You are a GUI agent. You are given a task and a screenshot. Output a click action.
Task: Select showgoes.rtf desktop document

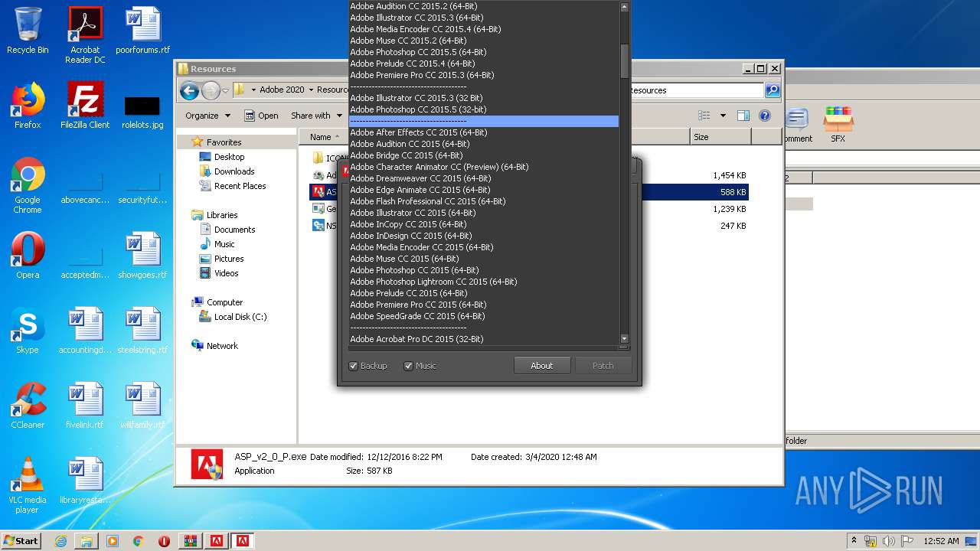click(x=143, y=256)
